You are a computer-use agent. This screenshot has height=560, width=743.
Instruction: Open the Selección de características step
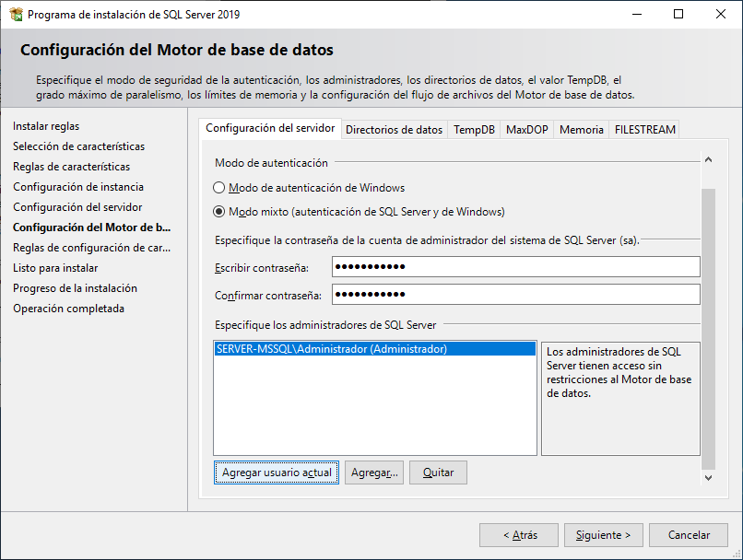pos(77,145)
